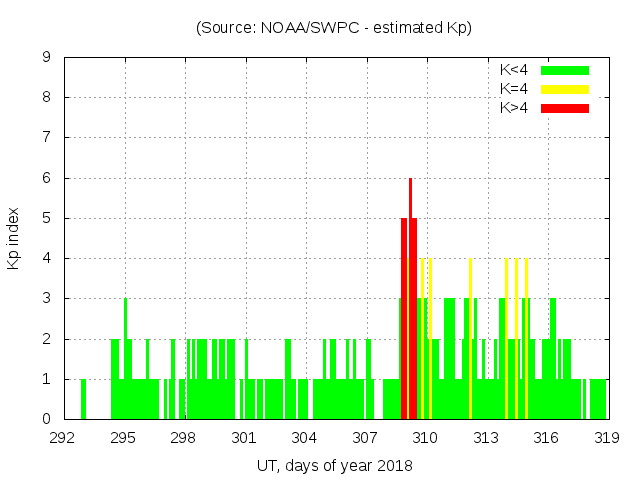
Task: Click the red K>4 legend swatch
Action: coord(565,108)
